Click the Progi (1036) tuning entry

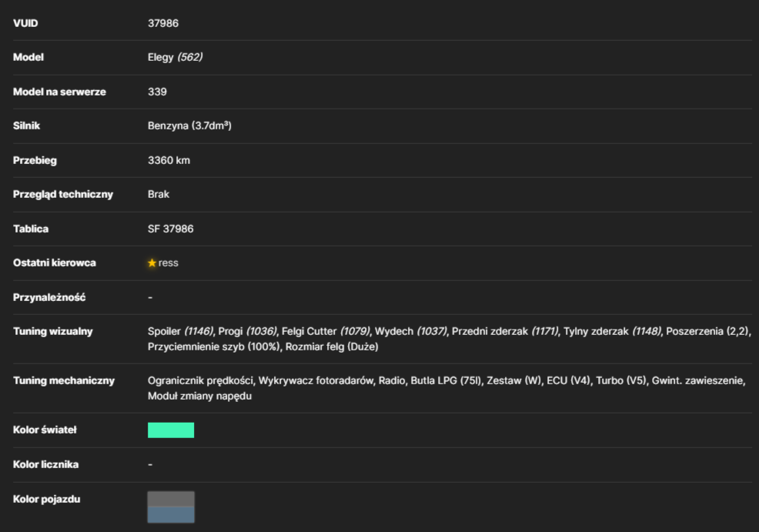(248, 332)
